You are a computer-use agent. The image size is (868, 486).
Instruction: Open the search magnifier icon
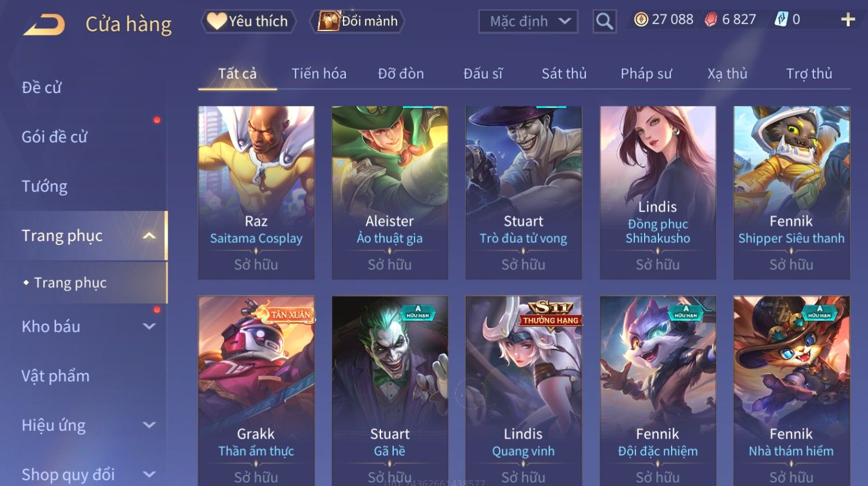click(604, 21)
